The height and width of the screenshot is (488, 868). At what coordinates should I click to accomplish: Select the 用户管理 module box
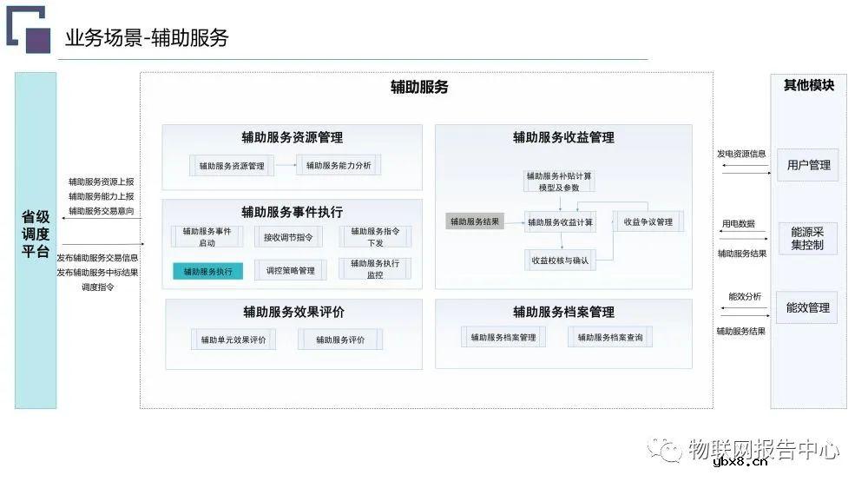(x=807, y=165)
